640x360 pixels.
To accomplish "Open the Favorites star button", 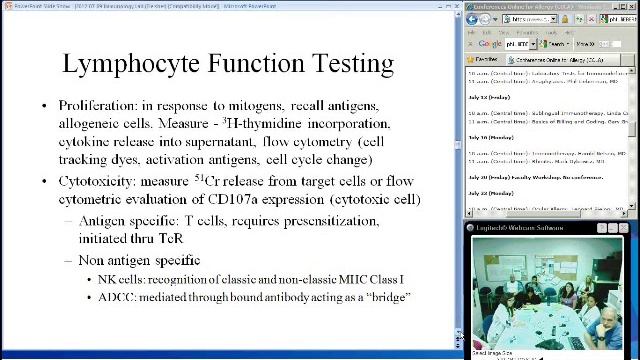I will click(482, 60).
